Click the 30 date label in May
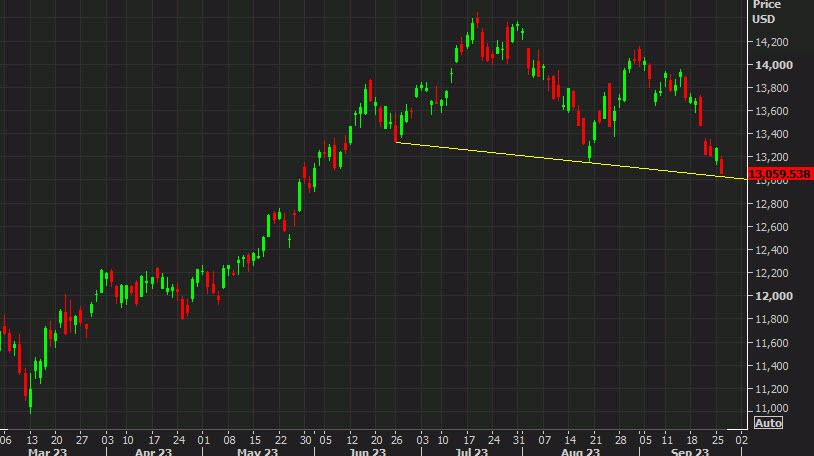This screenshot has width=814, height=456. pyautogui.click(x=306, y=440)
